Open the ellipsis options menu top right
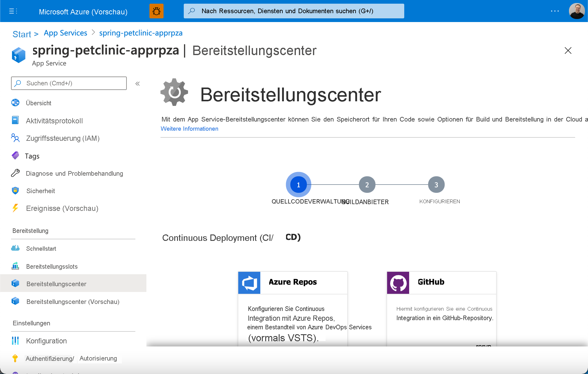 click(554, 11)
